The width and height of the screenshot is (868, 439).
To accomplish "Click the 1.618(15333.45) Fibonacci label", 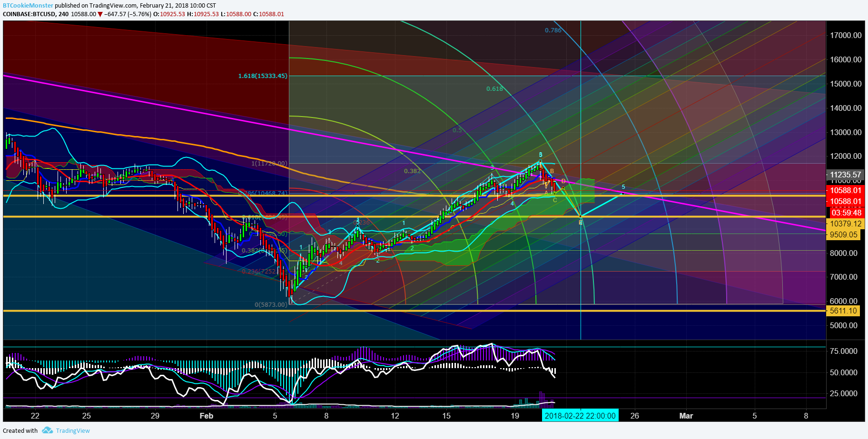I will pos(263,76).
